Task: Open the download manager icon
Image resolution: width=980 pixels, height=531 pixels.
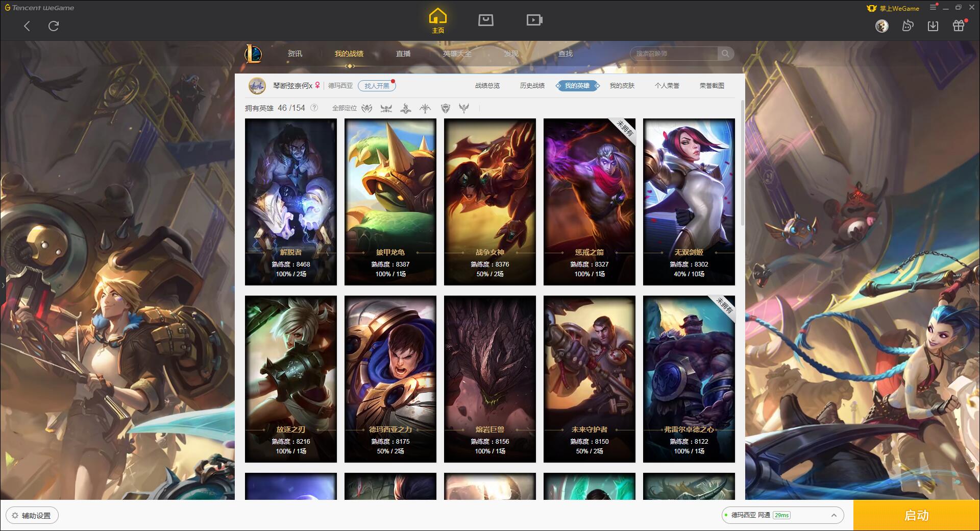Action: pyautogui.click(x=933, y=26)
